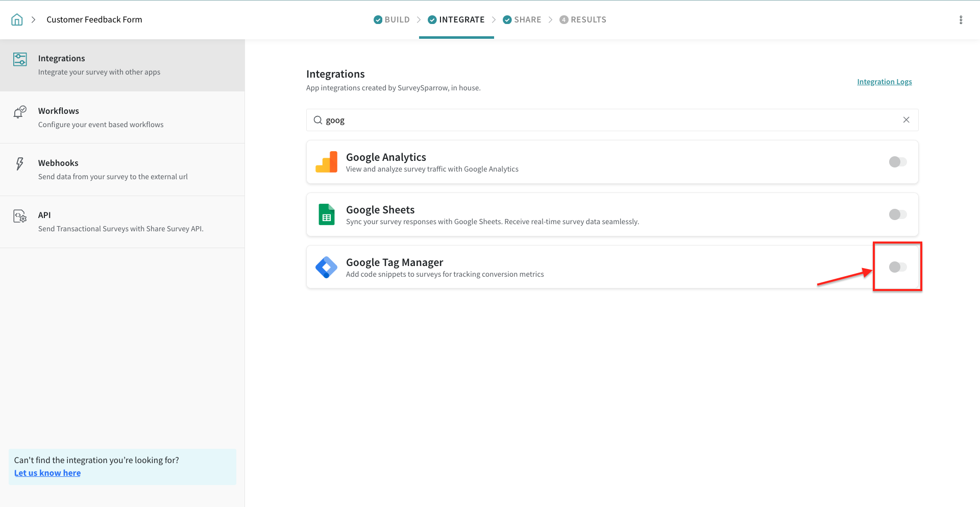Turn on the Google Sheets toggle
The width and height of the screenshot is (980, 507).
click(x=897, y=214)
